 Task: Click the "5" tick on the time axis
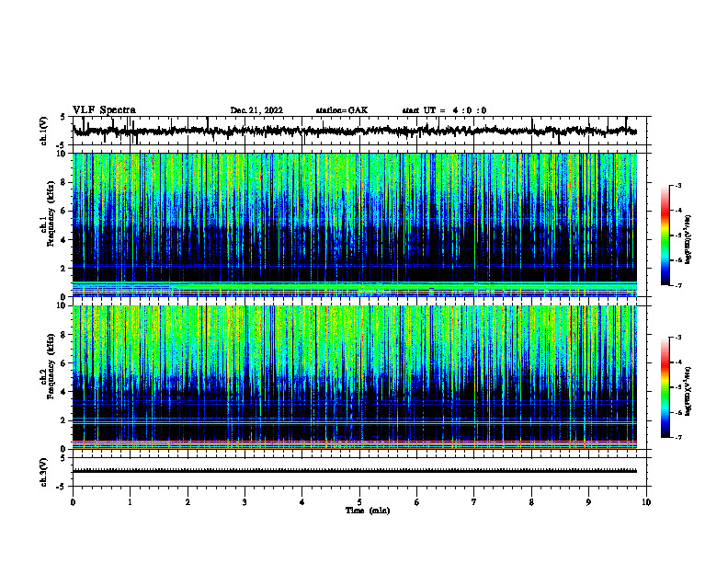coord(359,502)
